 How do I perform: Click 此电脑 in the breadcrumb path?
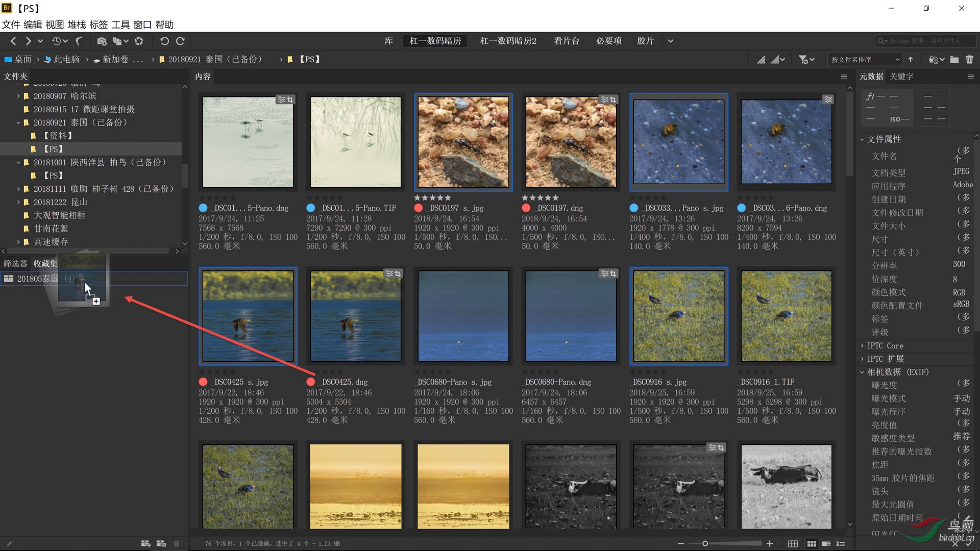66,60
